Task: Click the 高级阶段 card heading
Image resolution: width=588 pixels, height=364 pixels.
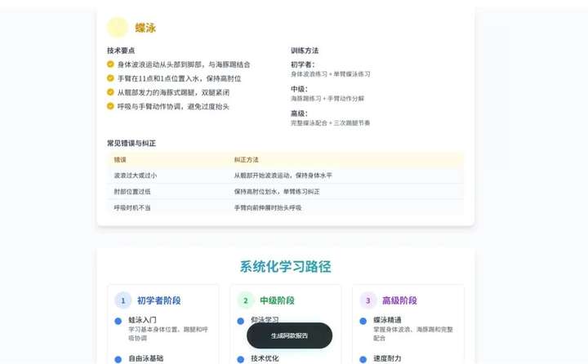Action: [399, 300]
